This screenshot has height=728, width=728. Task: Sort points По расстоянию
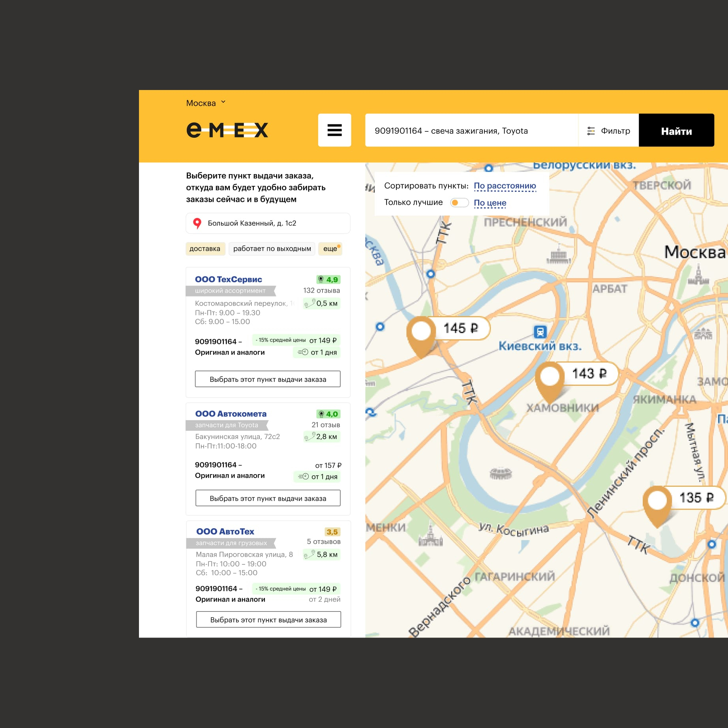pyautogui.click(x=505, y=186)
